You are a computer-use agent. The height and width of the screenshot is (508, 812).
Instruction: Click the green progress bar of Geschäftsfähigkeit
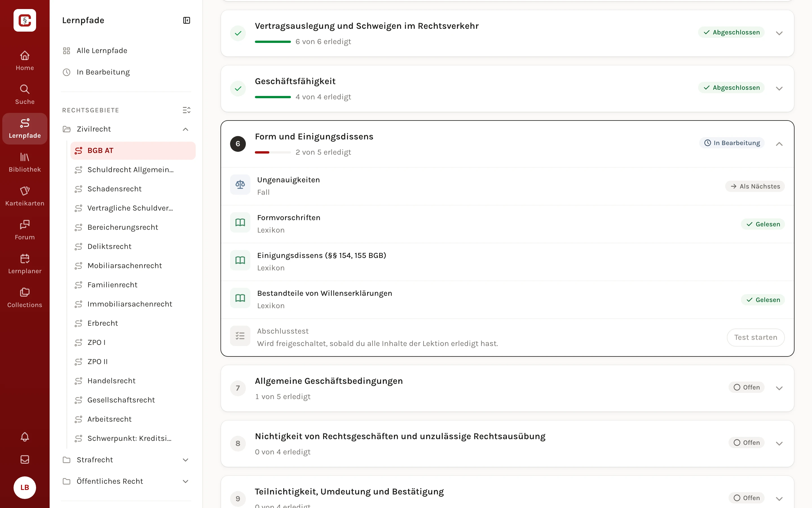272,97
